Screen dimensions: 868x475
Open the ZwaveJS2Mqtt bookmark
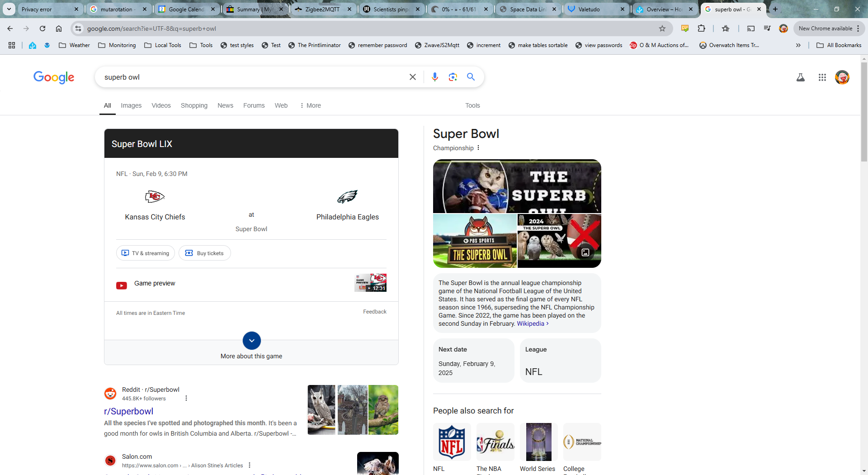437,45
